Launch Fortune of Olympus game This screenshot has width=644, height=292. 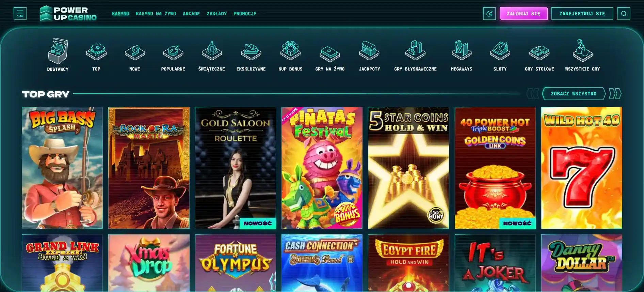click(236, 263)
